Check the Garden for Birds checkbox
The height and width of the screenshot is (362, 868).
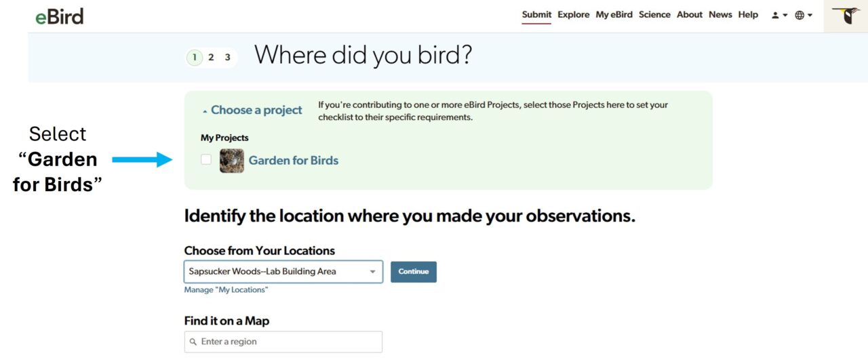pyautogui.click(x=206, y=160)
